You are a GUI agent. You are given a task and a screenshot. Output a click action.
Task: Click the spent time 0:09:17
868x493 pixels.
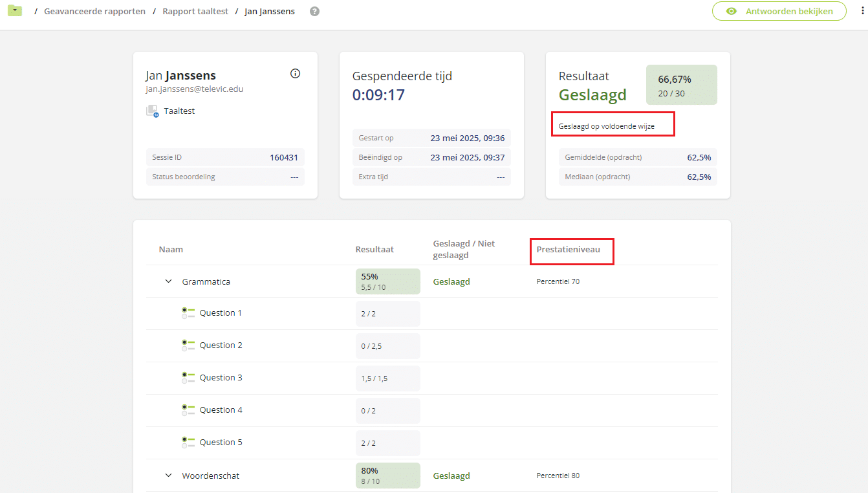[378, 95]
